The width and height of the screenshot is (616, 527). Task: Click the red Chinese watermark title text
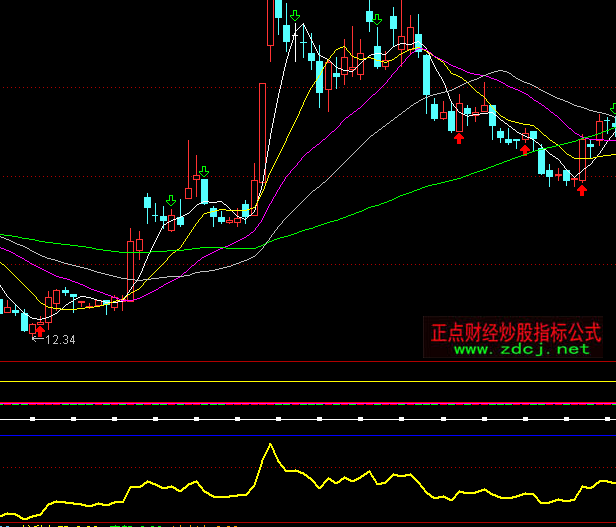pos(515,331)
